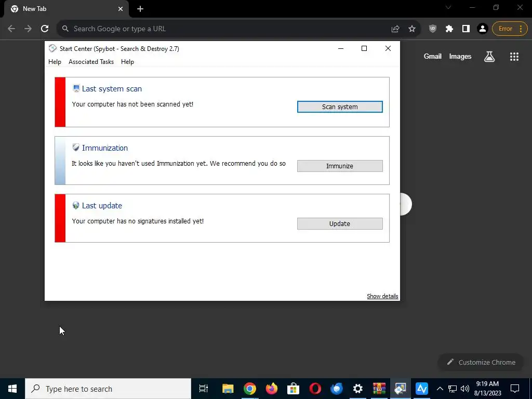Screen dimensions: 532x399
Task: Click the Chrome Error menu button
Action: (x=510, y=29)
